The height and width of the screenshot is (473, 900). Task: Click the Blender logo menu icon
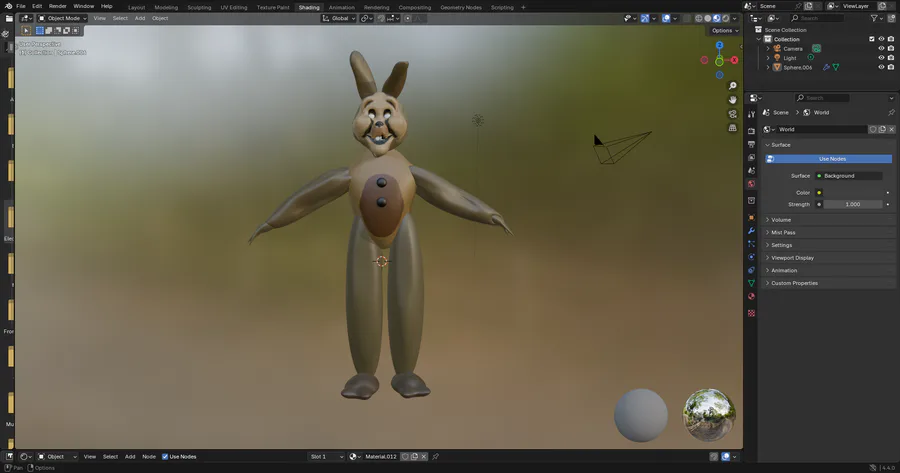point(8,6)
